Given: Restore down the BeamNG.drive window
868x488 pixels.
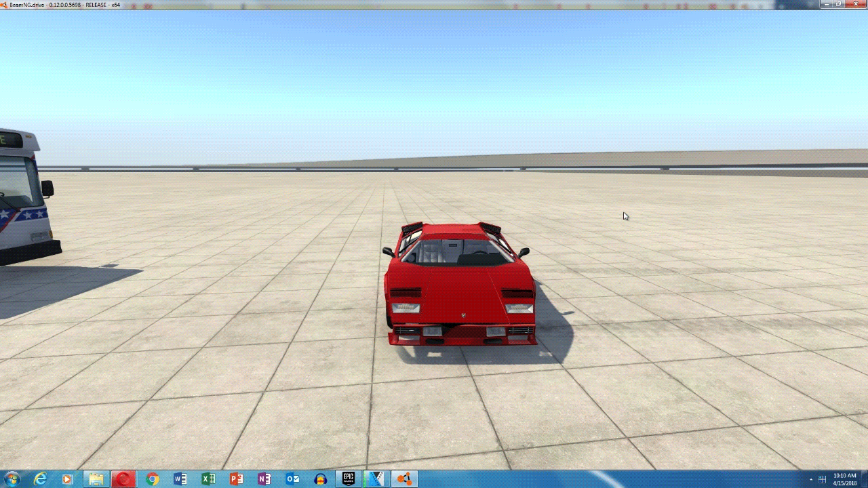Looking at the screenshot, I should point(840,4).
